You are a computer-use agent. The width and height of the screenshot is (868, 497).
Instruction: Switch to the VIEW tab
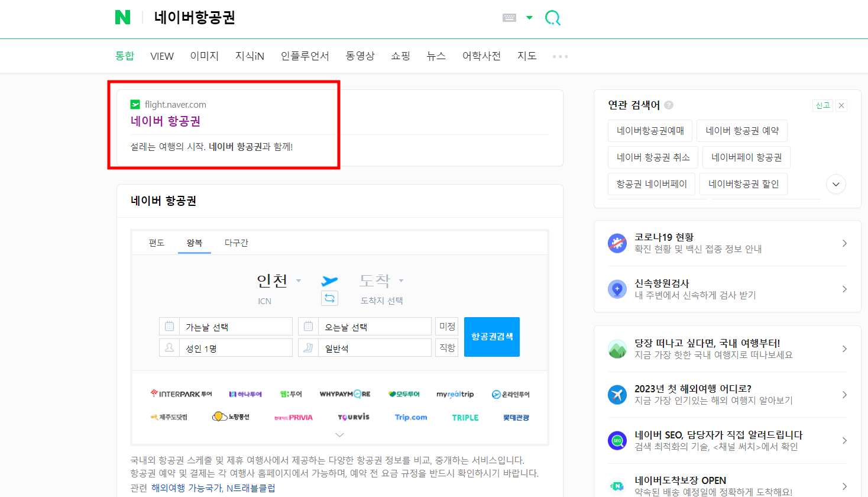(162, 56)
